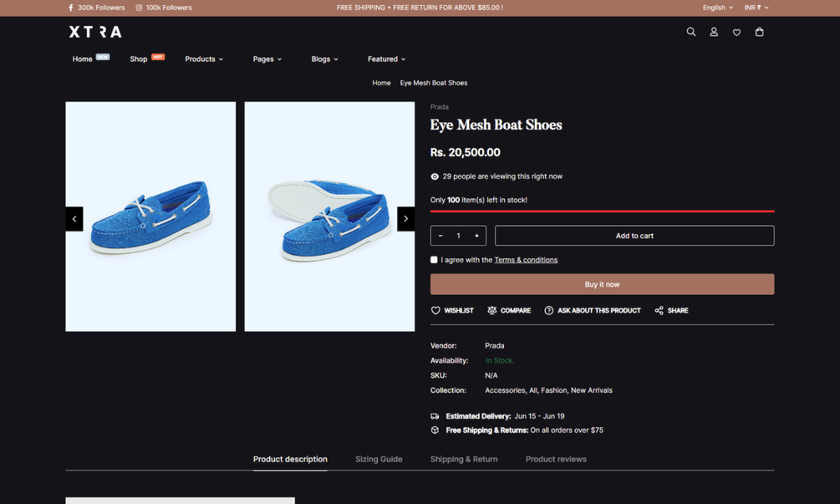Open the Instagram 100k Followers link
Viewport: 840px width, 504px height.
click(x=163, y=8)
